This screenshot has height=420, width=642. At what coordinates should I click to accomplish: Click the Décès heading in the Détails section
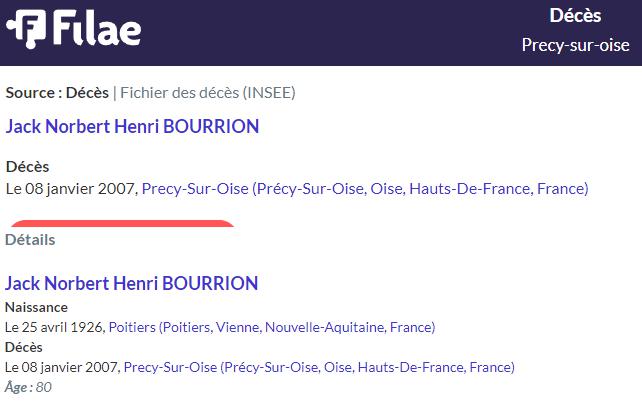[x=24, y=347]
